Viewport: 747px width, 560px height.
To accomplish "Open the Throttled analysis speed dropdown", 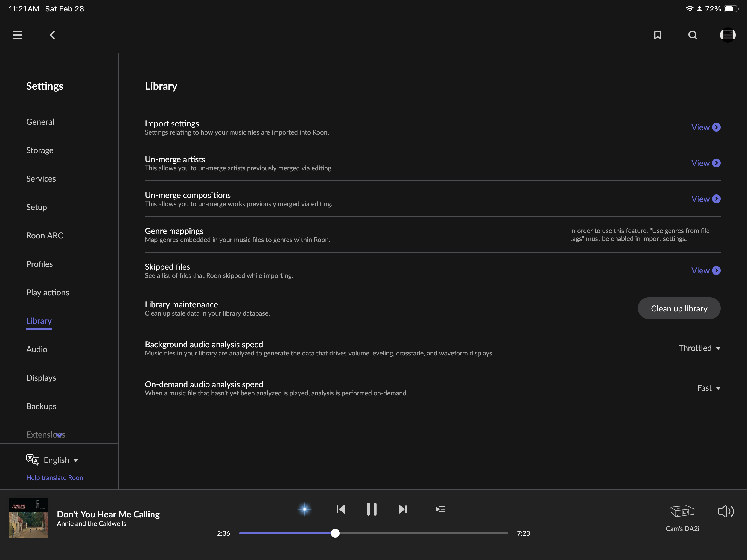I will coord(699,348).
